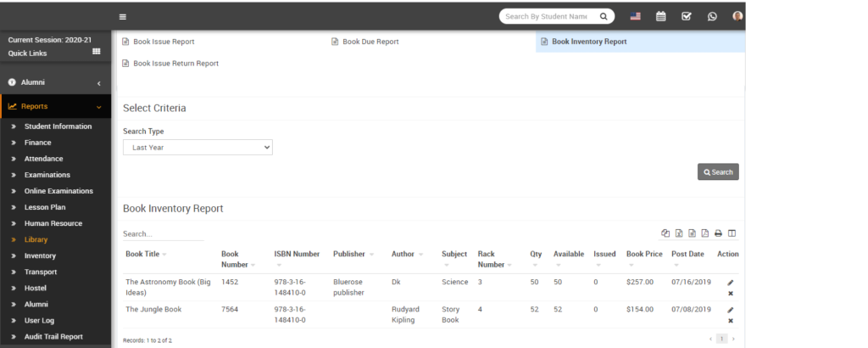
Task: Export table to PDF icon
Action: tap(705, 233)
